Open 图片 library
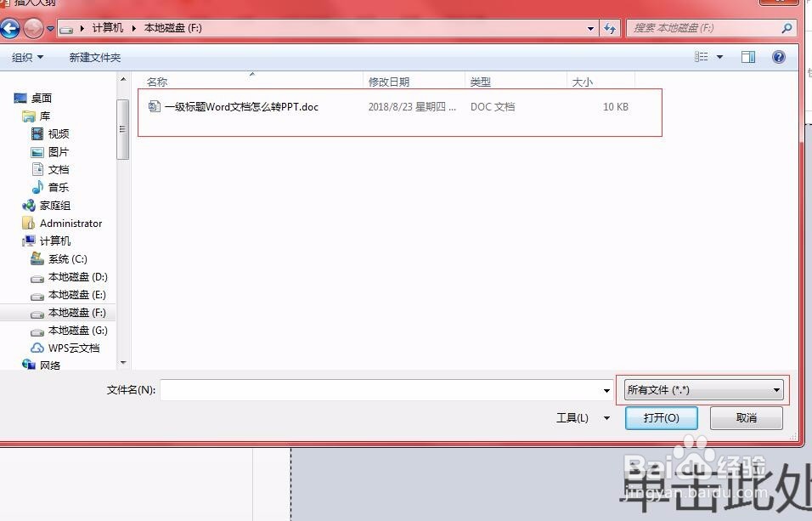The width and height of the screenshot is (812, 521). (59, 152)
